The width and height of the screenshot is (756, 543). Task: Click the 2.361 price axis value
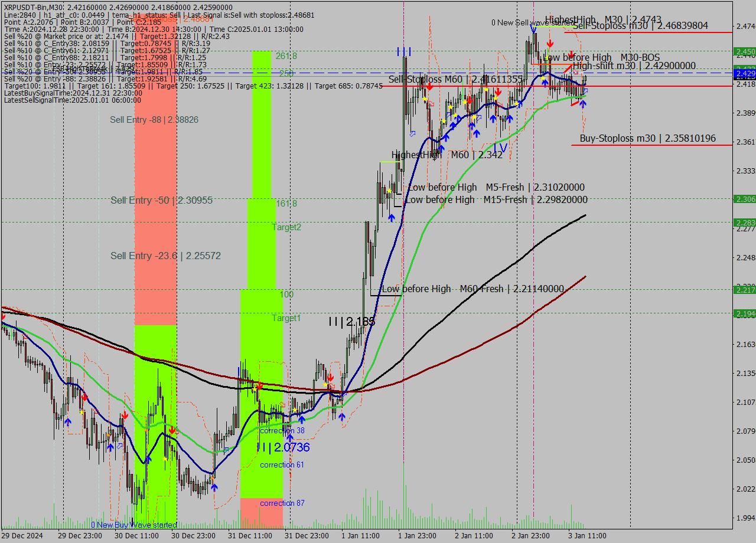pyautogui.click(x=745, y=142)
